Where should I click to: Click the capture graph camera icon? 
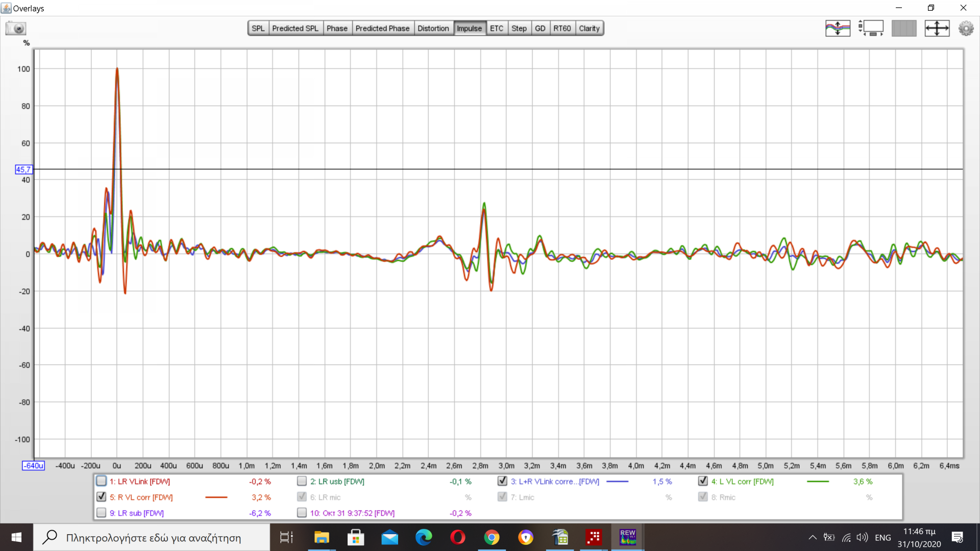pos(16,28)
